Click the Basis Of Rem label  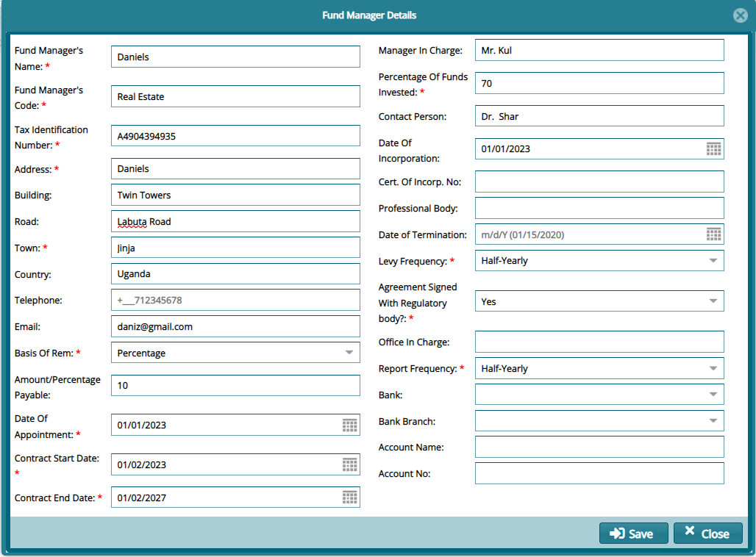(44, 353)
